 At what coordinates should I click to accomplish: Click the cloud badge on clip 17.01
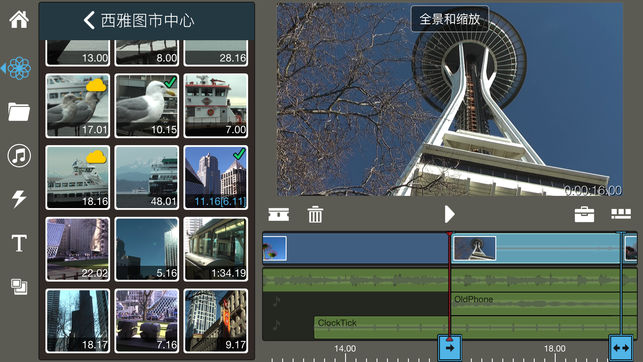point(96,85)
